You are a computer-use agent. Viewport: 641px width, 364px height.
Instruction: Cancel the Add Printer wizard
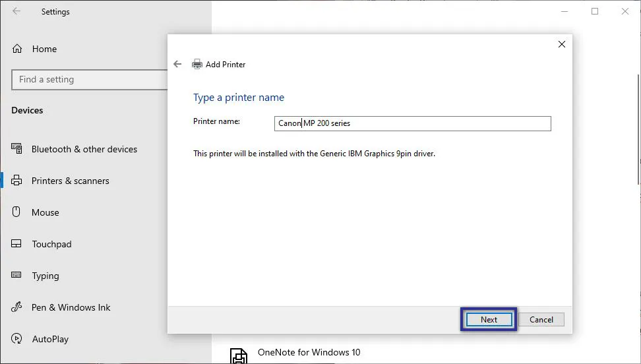tap(541, 319)
